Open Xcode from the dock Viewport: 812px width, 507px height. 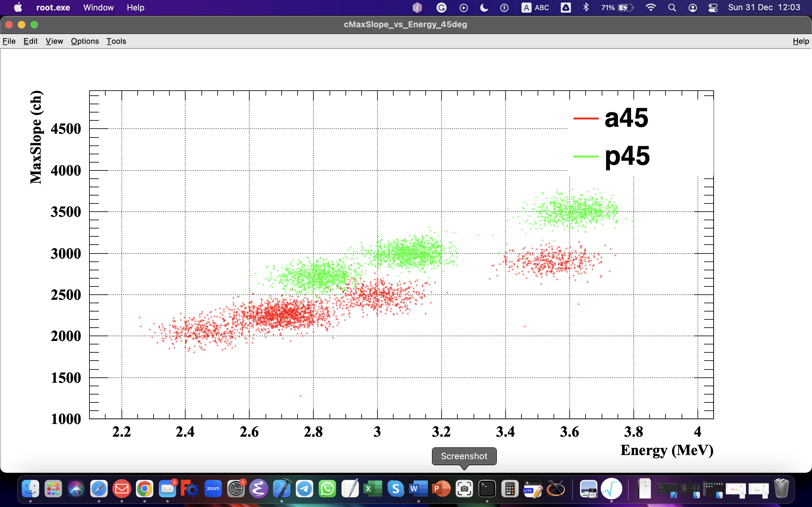click(282, 489)
